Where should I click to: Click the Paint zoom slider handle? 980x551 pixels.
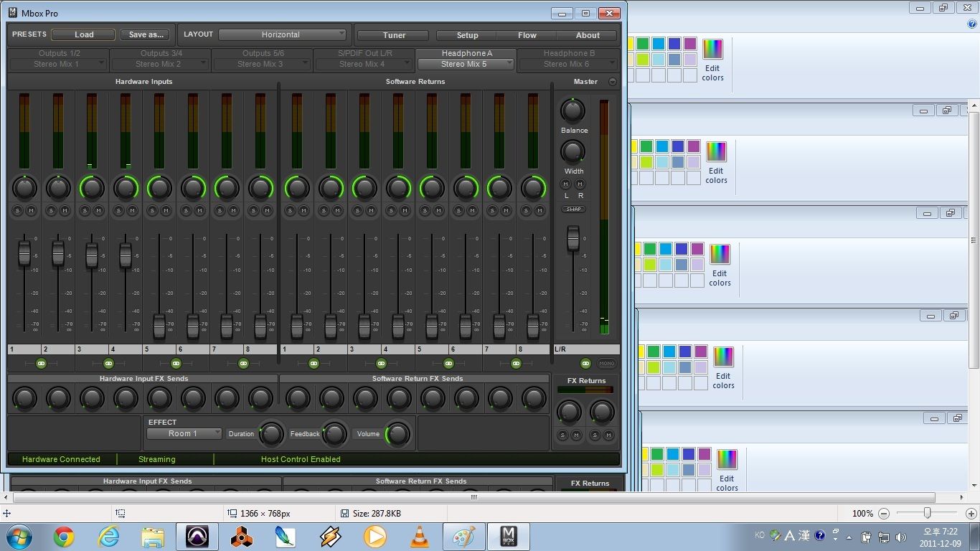[928, 513]
